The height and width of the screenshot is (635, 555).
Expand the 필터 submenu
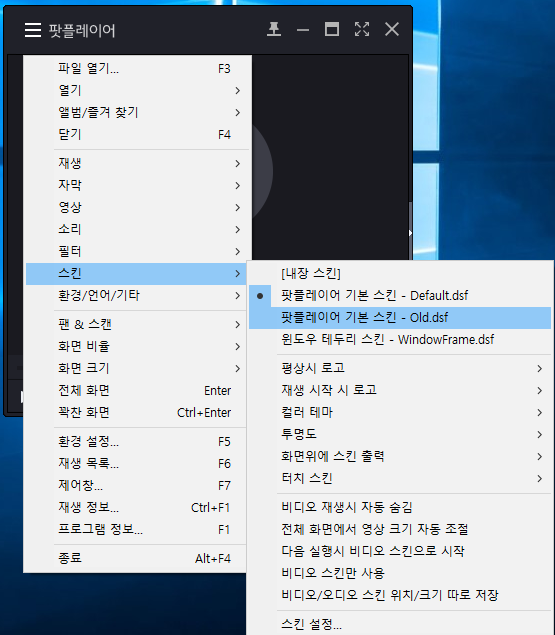pyautogui.click(x=138, y=251)
